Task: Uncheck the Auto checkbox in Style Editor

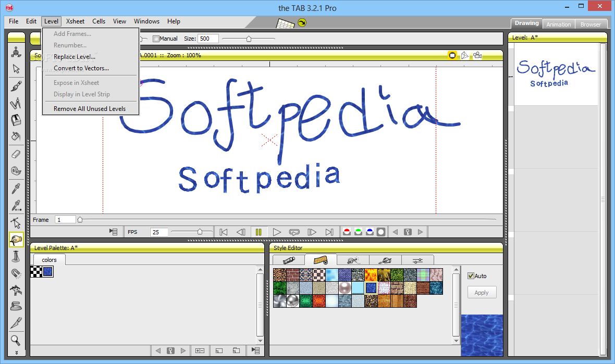Action: (x=471, y=276)
